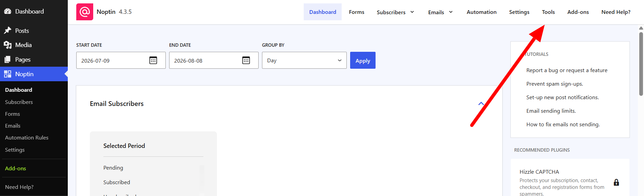Open the start date calendar picker icon
This screenshot has width=644, height=196.
coord(153,60)
